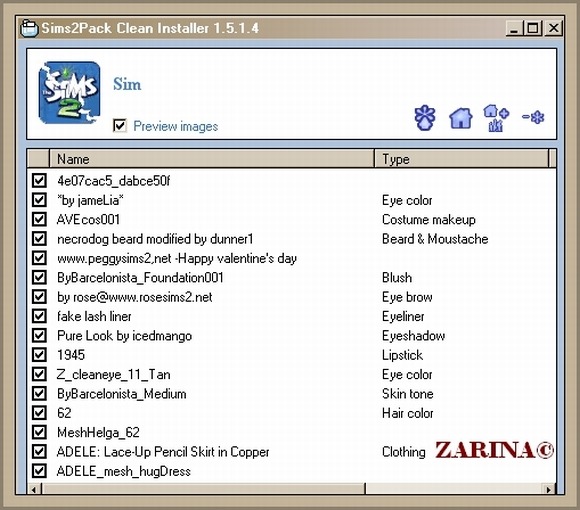This screenshot has height=510, width=580.
Task: Select the ADELE_mesh_hugDress row
Action: point(124,471)
